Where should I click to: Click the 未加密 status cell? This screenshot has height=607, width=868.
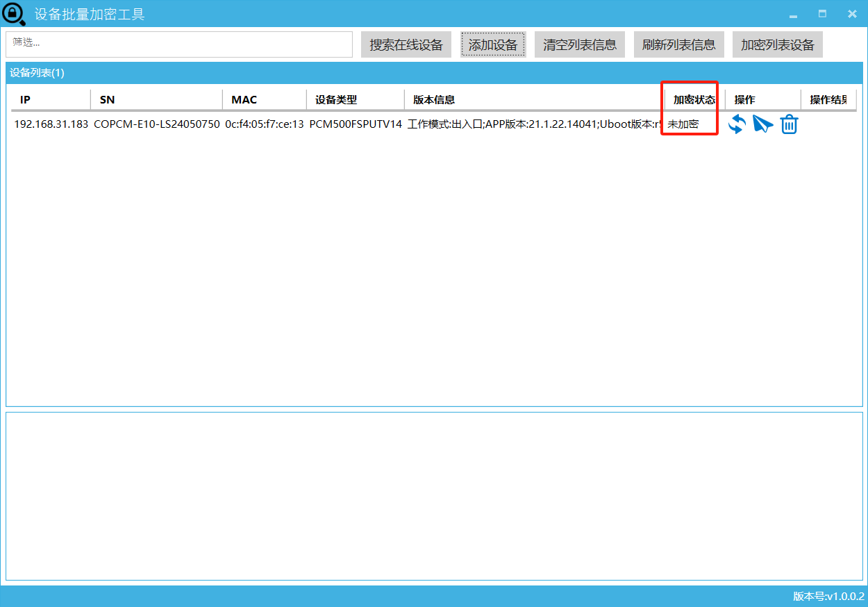[x=683, y=125]
